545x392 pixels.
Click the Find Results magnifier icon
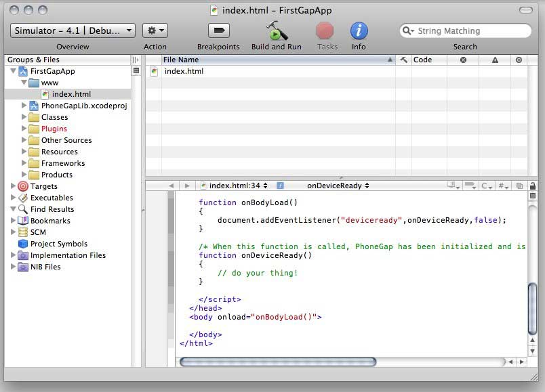point(23,209)
